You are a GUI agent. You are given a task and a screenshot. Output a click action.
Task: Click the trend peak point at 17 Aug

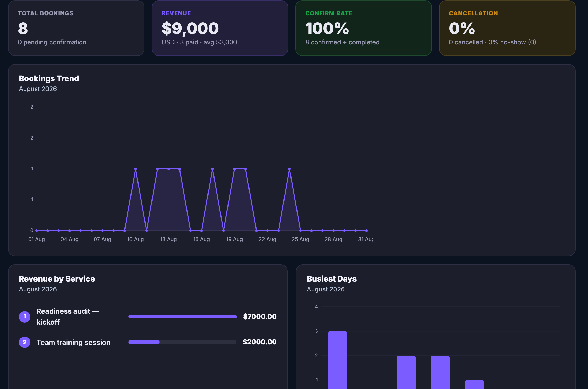coord(213,169)
